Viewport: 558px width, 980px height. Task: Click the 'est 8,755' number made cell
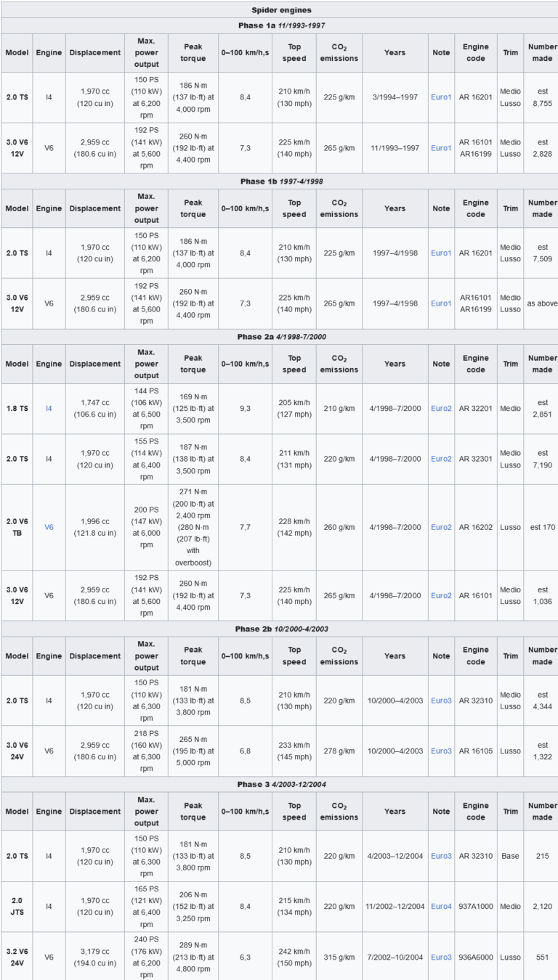point(542,97)
